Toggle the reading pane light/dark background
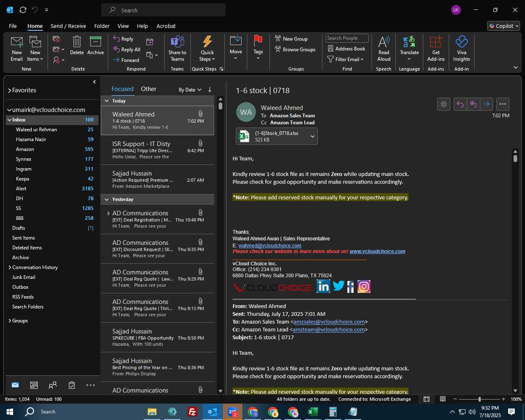The height and width of the screenshot is (420, 525). (444, 104)
